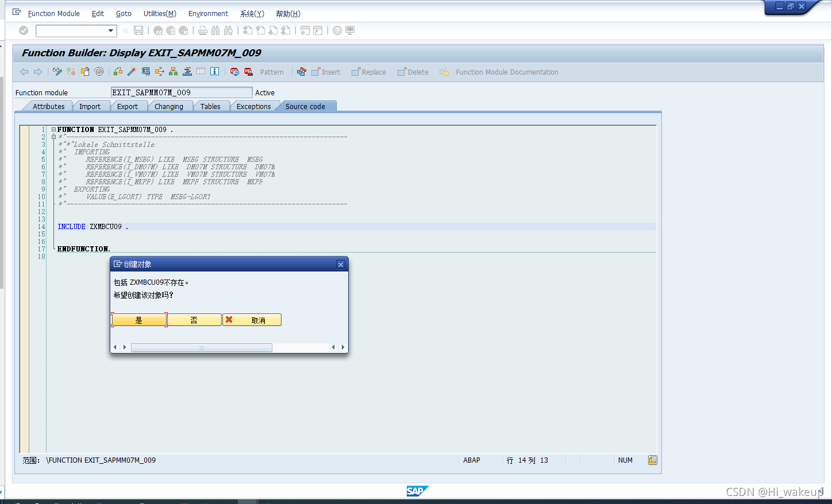Image resolution: width=832 pixels, height=504 pixels.
Task: Click the Insert toolbar button
Action: (326, 72)
